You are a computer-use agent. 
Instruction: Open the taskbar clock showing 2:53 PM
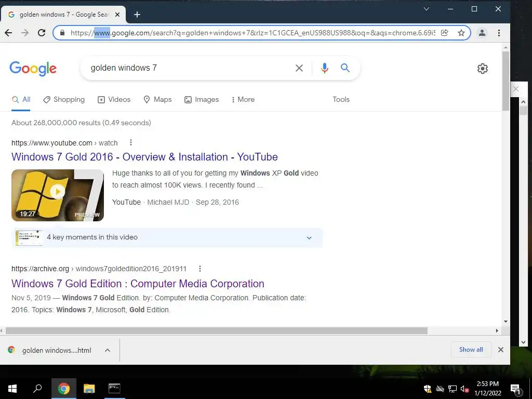pyautogui.click(x=487, y=389)
